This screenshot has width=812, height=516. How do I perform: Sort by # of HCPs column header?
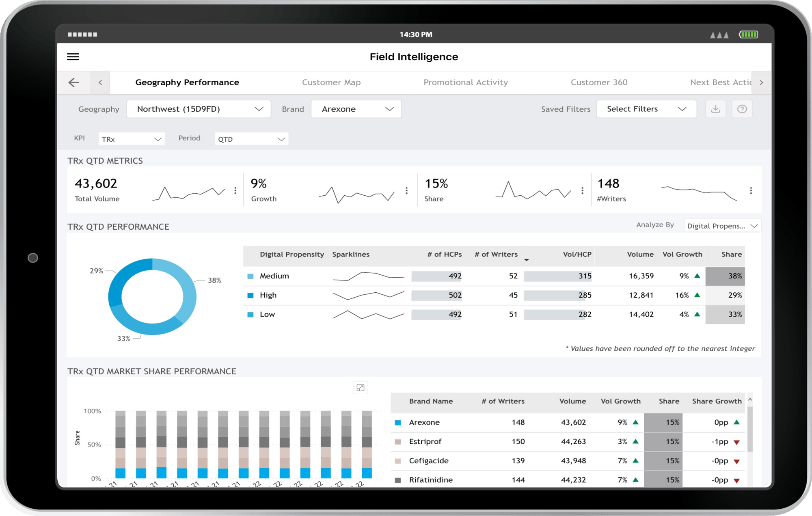tap(445, 254)
